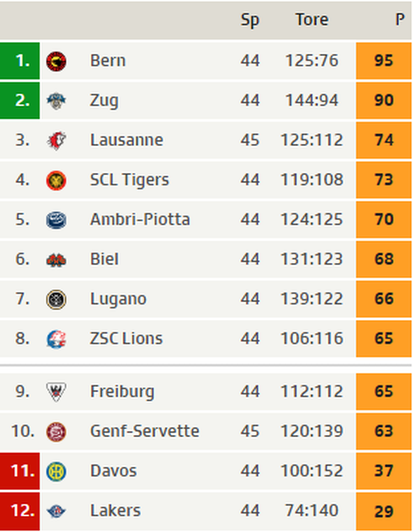
Task: Click the green rank 1 badge
Action: click(x=20, y=61)
